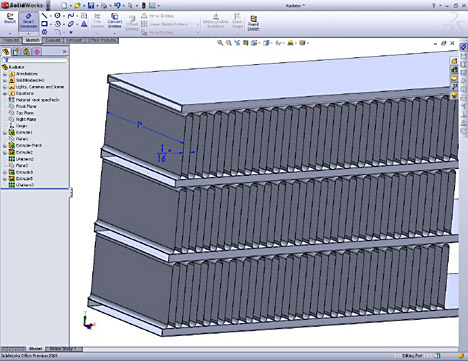This screenshot has width=468, height=361.
Task: Click the Offset Entities tool
Action: (132, 23)
